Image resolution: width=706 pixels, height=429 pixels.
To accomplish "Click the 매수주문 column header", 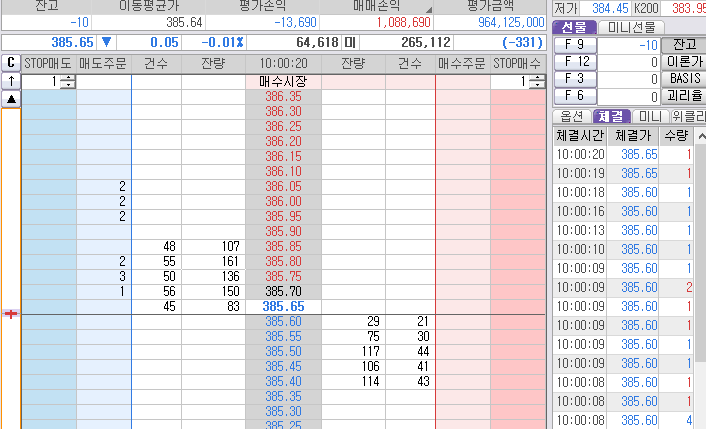I will click(462, 63).
